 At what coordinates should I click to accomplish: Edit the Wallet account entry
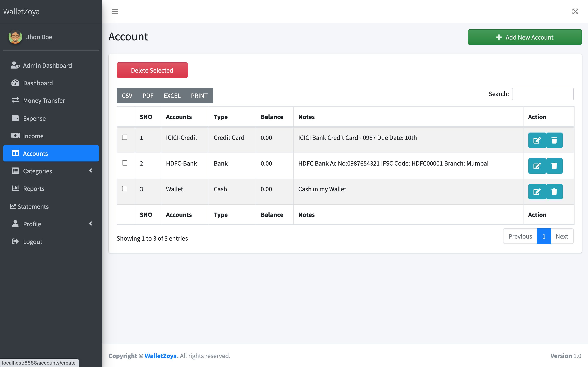[537, 192]
